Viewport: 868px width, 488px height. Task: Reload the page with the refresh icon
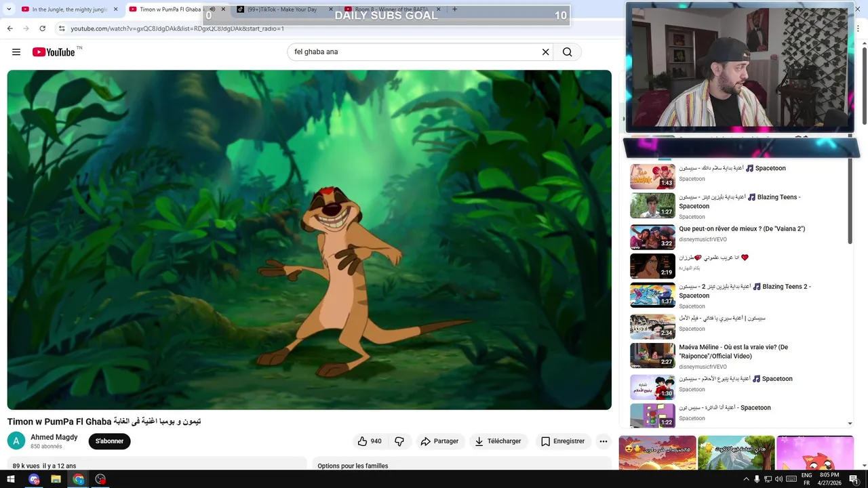pyautogui.click(x=42, y=28)
